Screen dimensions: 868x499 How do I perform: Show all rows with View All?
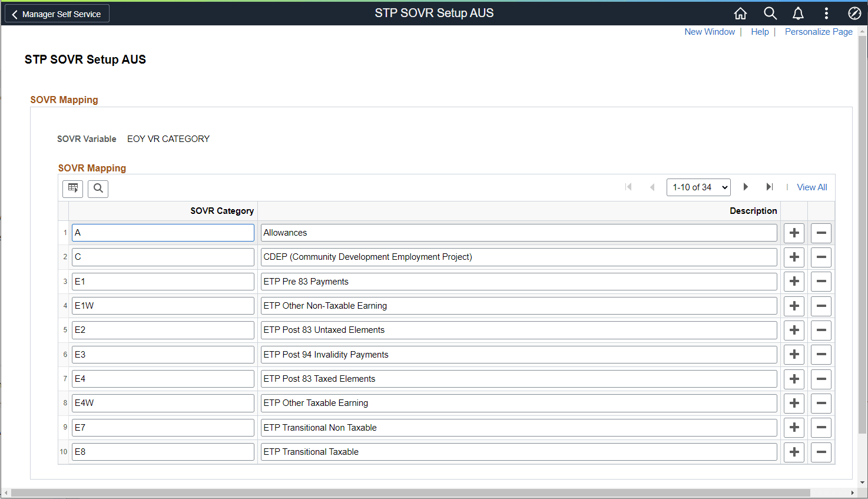point(811,187)
